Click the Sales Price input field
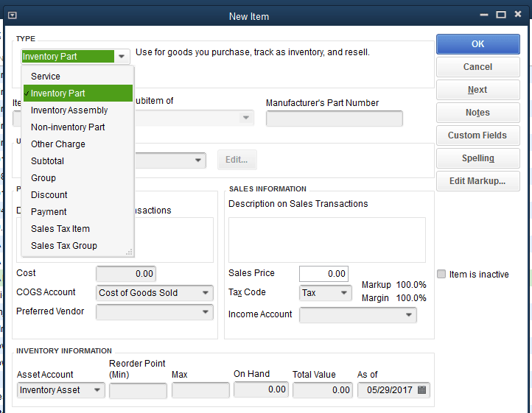532x413 pixels. [323, 274]
